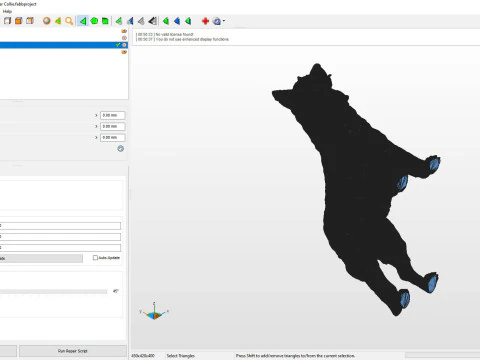Select the blue triangle toolbar icon
Screen dimensions: 480x360
point(177,21)
